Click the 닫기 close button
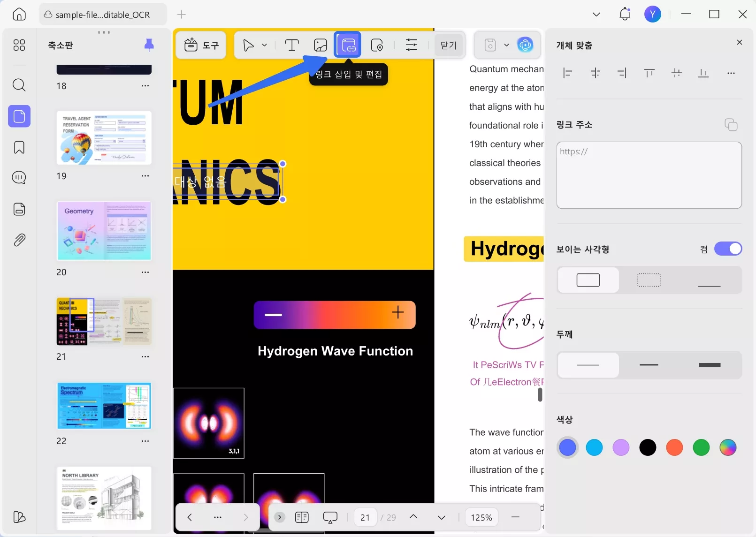The image size is (756, 537). (449, 45)
